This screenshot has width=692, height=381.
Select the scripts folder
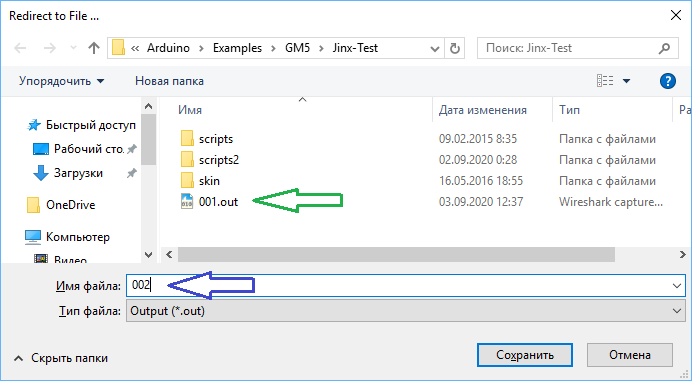click(x=207, y=139)
